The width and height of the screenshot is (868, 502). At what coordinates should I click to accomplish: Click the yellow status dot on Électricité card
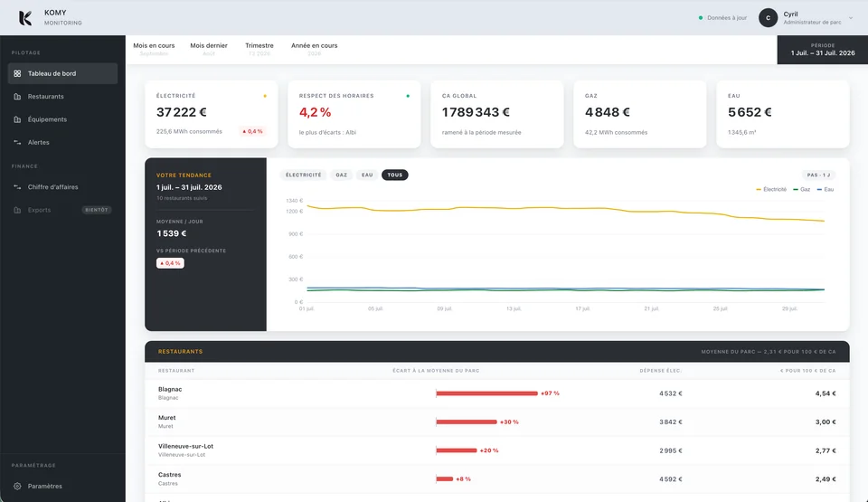(265, 96)
